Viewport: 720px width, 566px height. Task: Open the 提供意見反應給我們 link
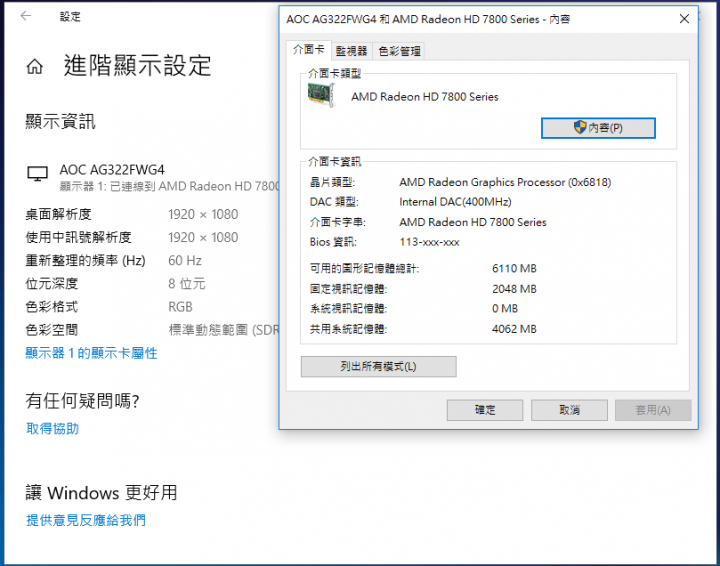click(86, 520)
